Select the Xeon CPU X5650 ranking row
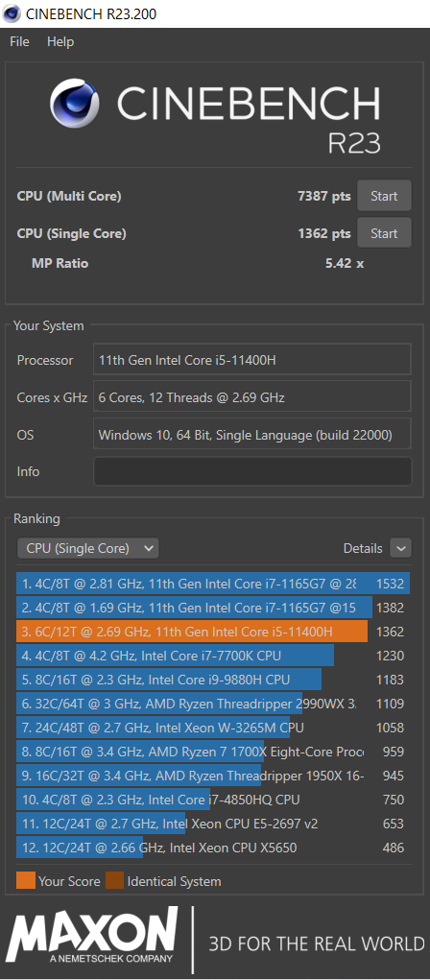430x980 pixels. click(x=213, y=849)
